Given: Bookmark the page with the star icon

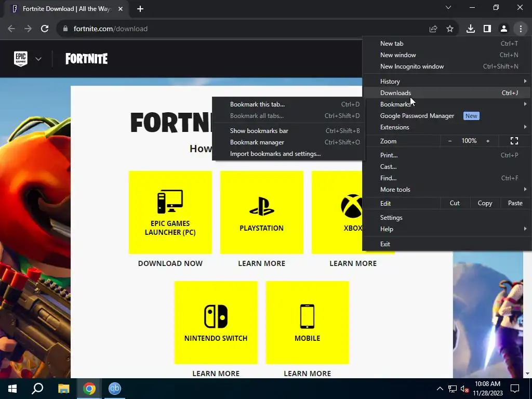Looking at the screenshot, I should coord(450,29).
